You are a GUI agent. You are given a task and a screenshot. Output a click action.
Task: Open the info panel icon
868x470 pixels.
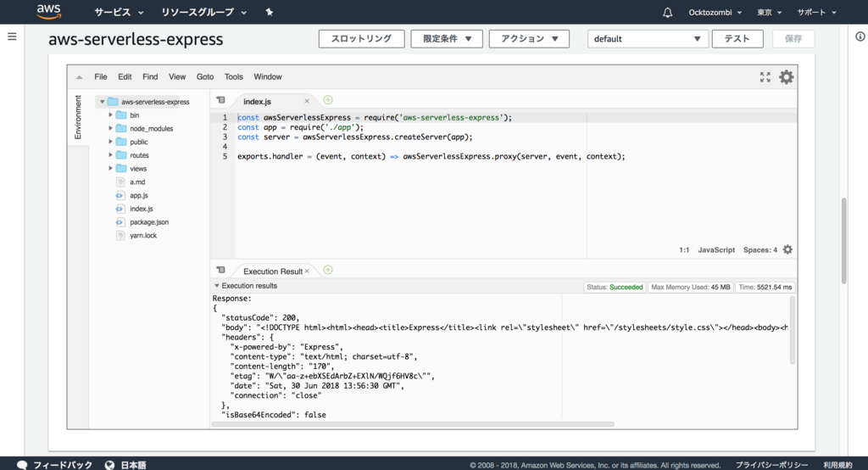pyautogui.click(x=860, y=36)
